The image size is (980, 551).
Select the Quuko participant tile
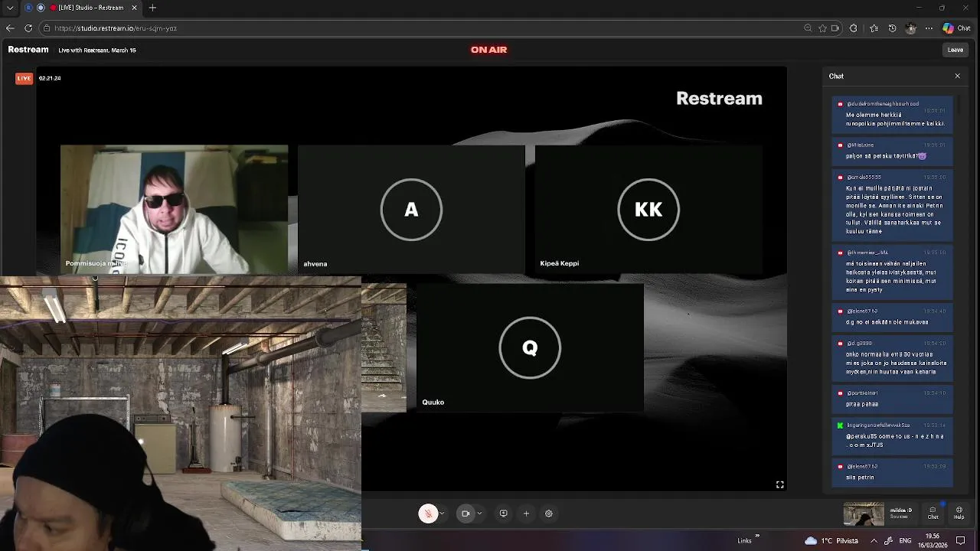point(530,347)
